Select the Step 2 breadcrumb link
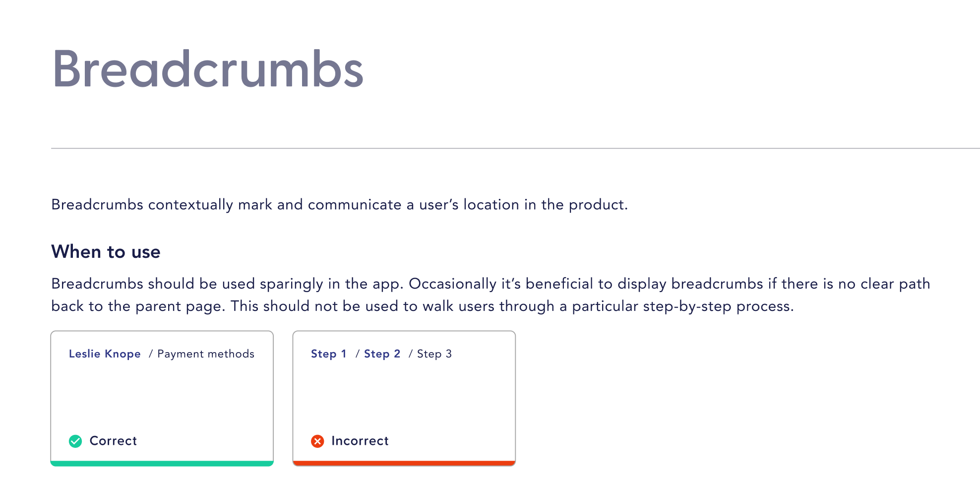 tap(382, 354)
